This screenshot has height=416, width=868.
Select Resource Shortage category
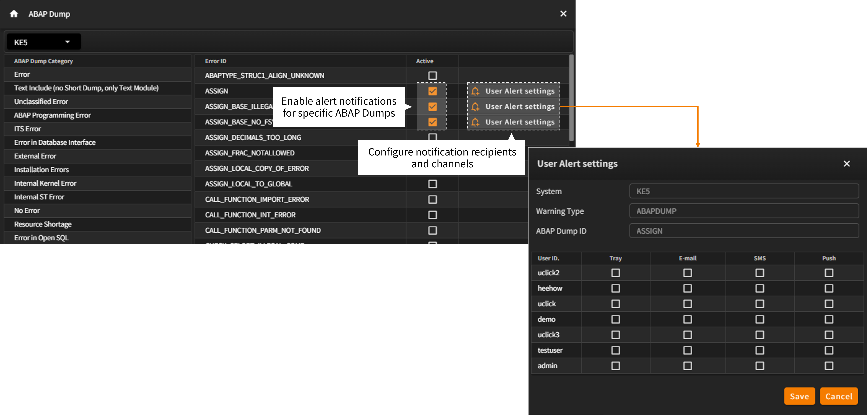[43, 224]
